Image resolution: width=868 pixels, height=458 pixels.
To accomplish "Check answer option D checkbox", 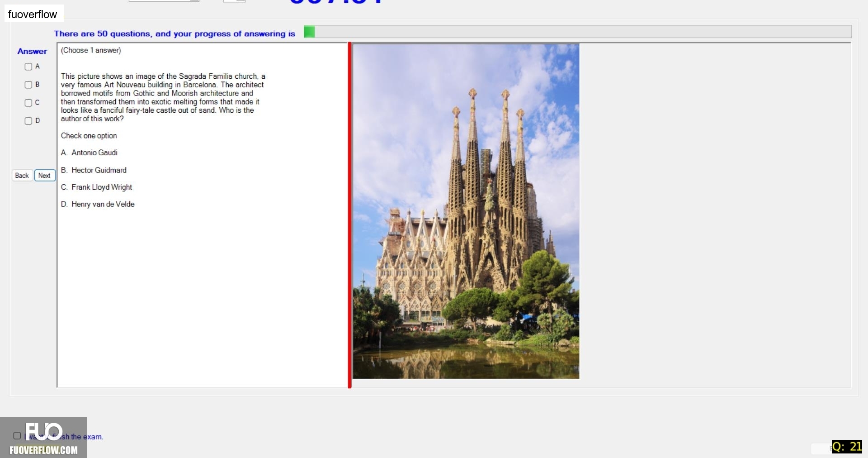I will [28, 121].
